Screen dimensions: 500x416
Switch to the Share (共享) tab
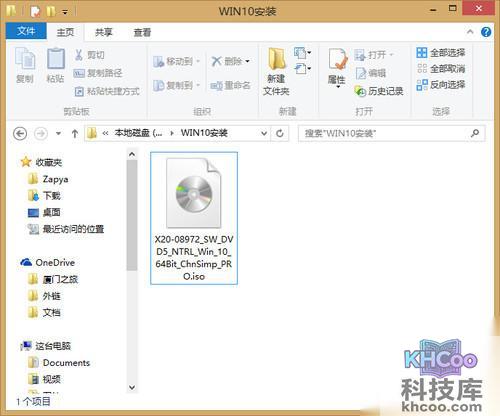(x=104, y=32)
